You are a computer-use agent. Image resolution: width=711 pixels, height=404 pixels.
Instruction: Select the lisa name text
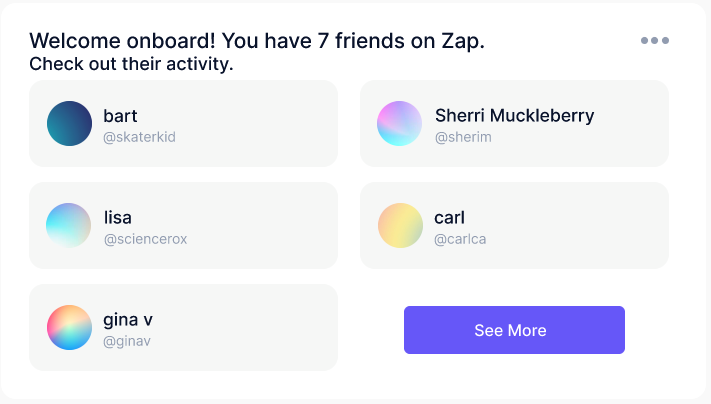[118, 218]
